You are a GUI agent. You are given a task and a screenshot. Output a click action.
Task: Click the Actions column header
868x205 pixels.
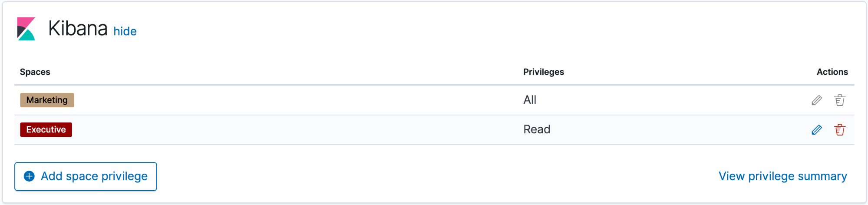[x=832, y=72]
